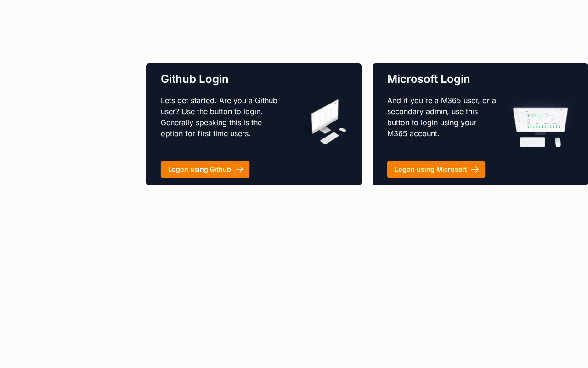Click the Logon using Github button
The image size is (588, 368).
point(205,169)
